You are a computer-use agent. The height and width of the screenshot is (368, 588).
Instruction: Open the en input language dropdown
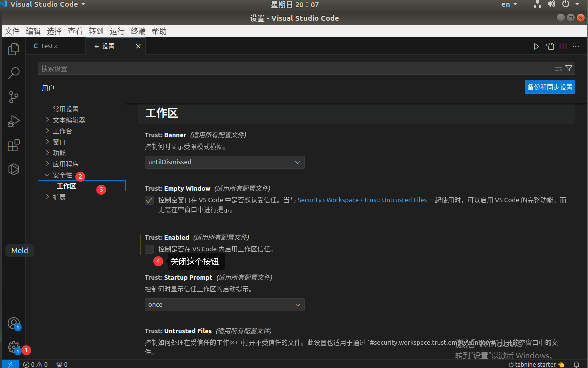509,4
